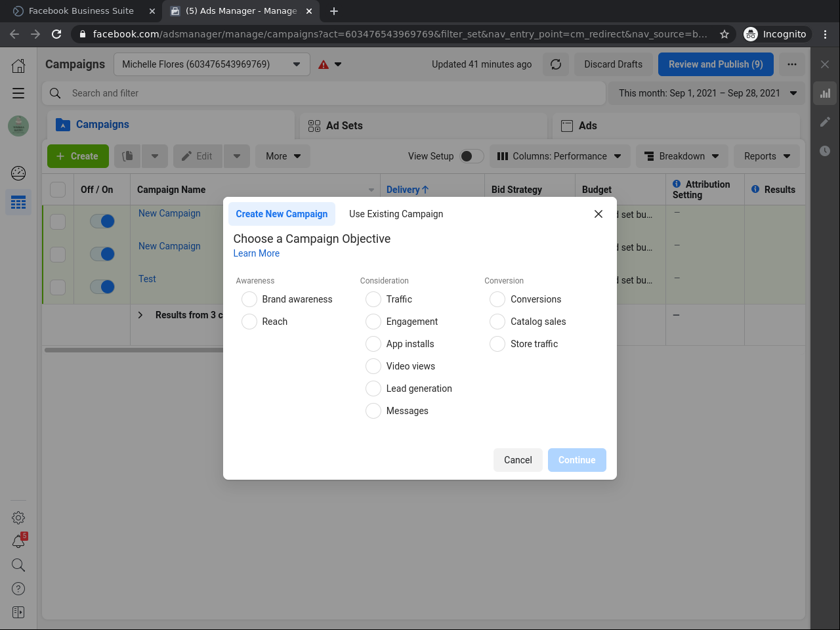Select the Store traffic objective
The height and width of the screenshot is (630, 840).
click(497, 344)
